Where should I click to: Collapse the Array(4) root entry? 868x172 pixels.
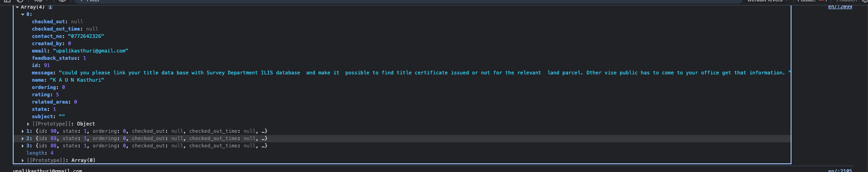(x=17, y=7)
